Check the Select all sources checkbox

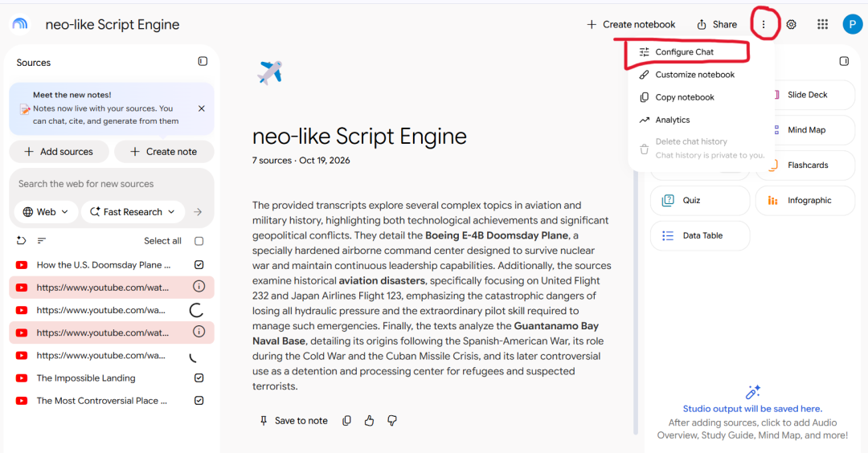click(x=199, y=241)
